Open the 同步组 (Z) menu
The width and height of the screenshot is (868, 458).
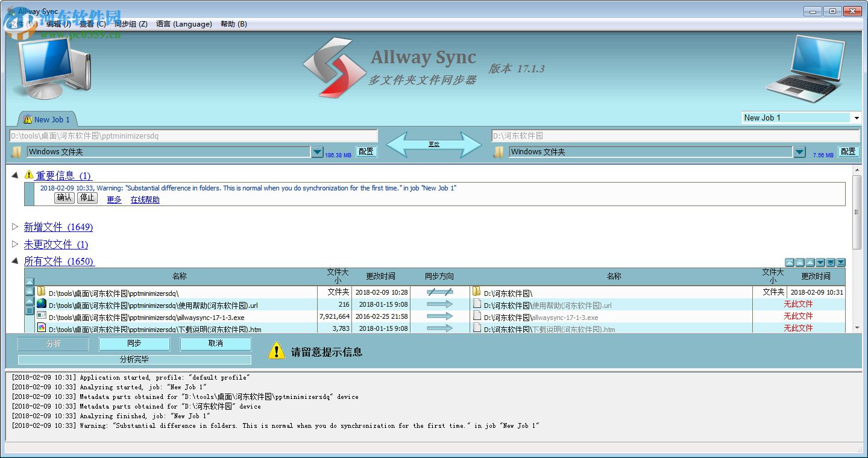coord(132,24)
